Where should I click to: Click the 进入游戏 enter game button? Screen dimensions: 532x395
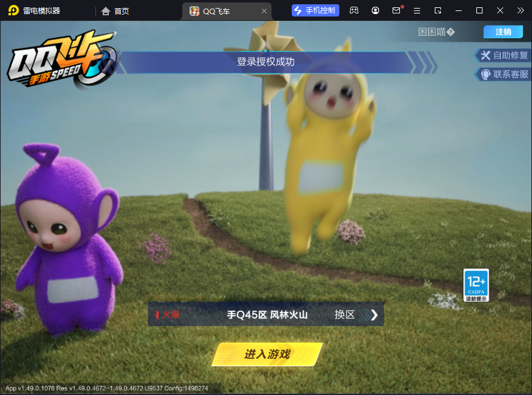pos(267,354)
